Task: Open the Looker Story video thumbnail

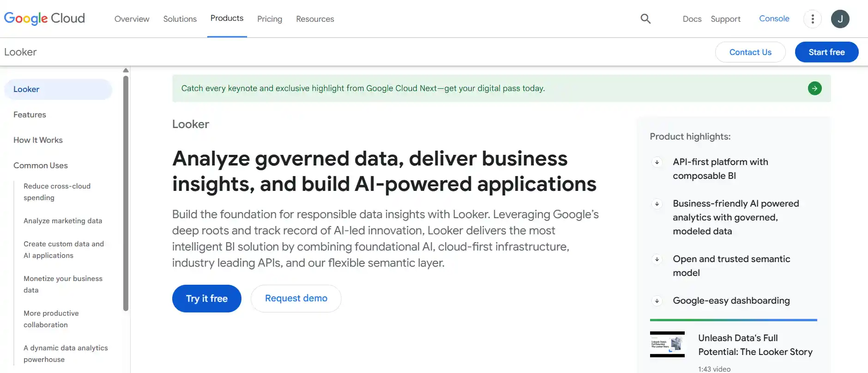Action: (x=667, y=344)
